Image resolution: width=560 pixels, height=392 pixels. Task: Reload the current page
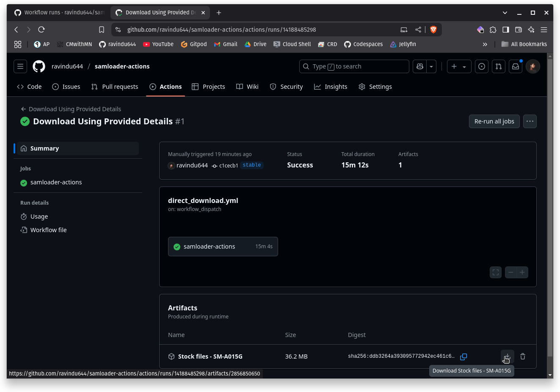(41, 30)
